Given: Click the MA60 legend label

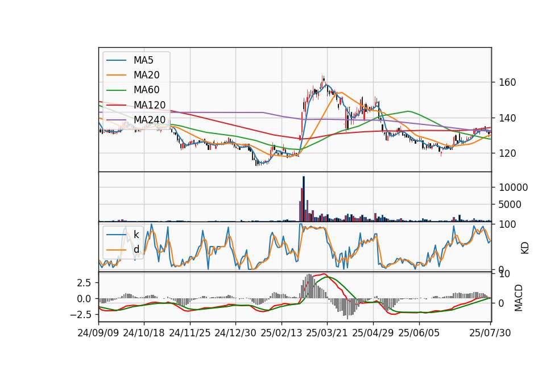Looking at the screenshot, I should pos(146,90).
